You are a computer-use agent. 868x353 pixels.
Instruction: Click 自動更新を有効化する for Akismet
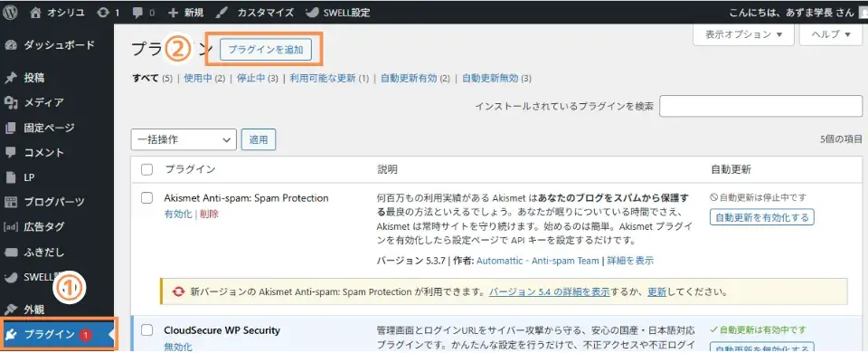(x=761, y=217)
